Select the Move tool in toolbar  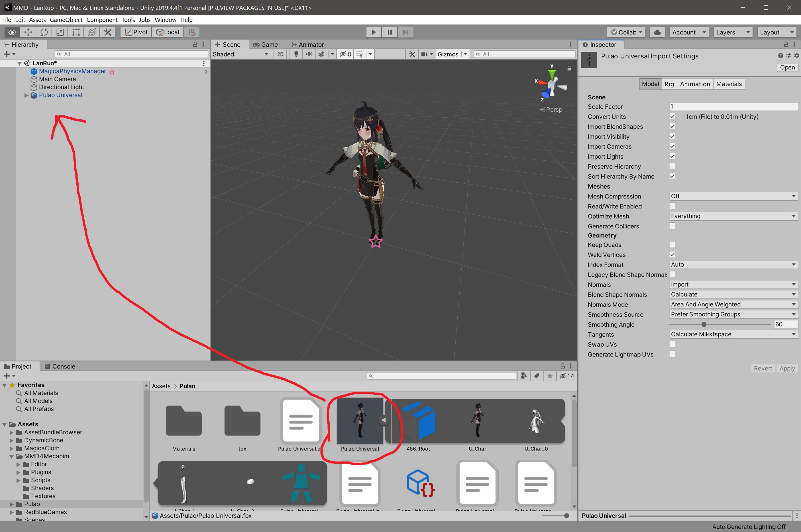(x=28, y=32)
